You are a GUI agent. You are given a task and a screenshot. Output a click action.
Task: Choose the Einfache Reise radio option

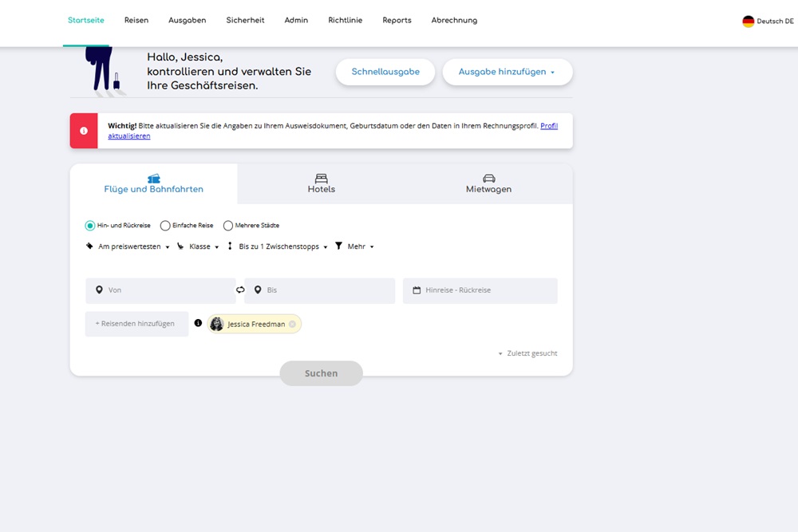(x=165, y=226)
